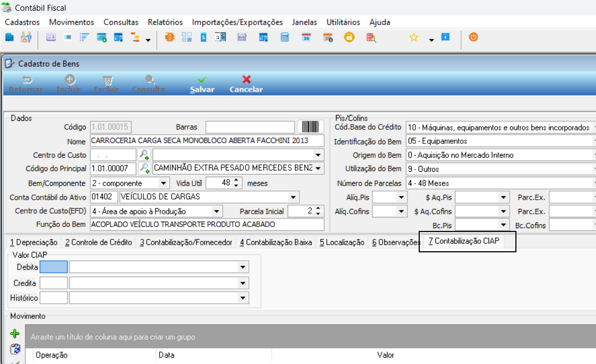Click the search icon beside Código do Principal
The height and width of the screenshot is (364, 596).
click(x=144, y=168)
